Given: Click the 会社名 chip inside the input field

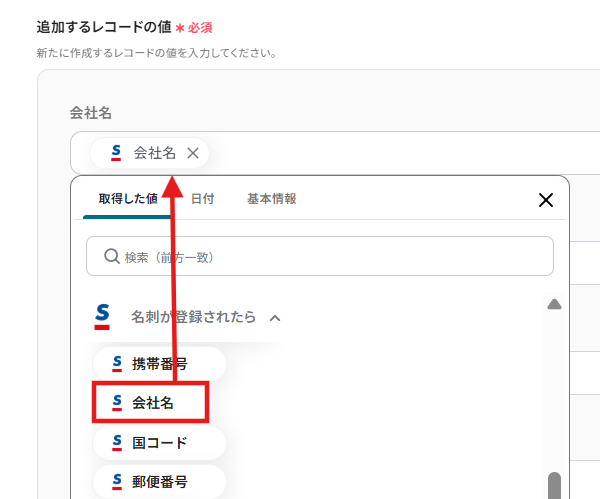Looking at the screenshot, I should coord(149,153).
